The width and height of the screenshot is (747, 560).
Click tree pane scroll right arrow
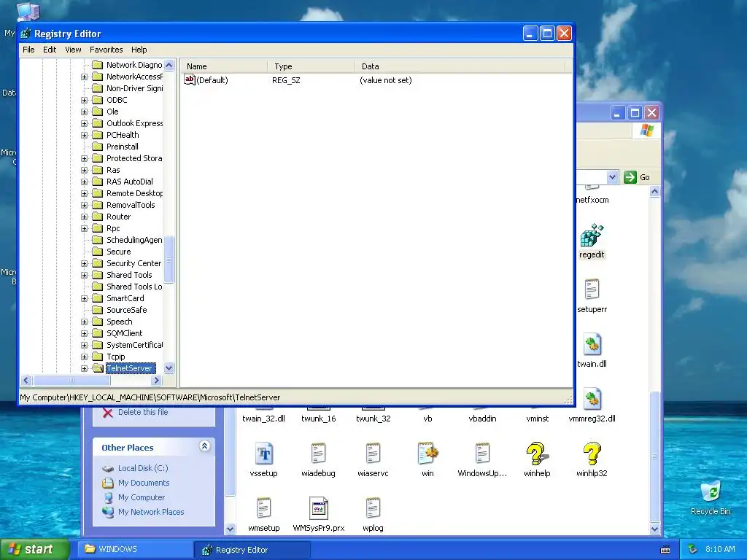[x=156, y=381]
